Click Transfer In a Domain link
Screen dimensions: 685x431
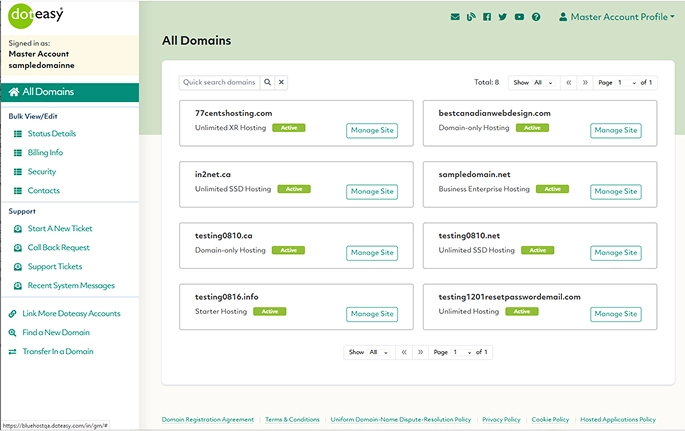coord(58,352)
